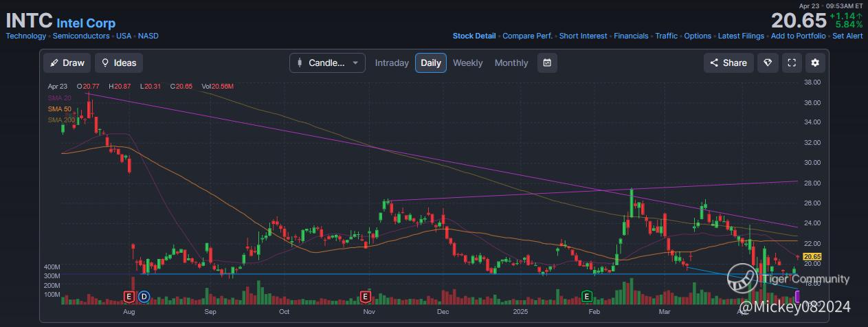Click the SMA 50 indicator label
868x327 pixels.
[x=59, y=109]
